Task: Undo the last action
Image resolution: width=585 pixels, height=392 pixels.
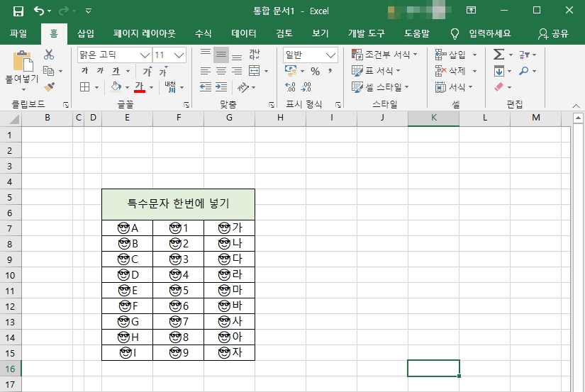Action: point(39,11)
